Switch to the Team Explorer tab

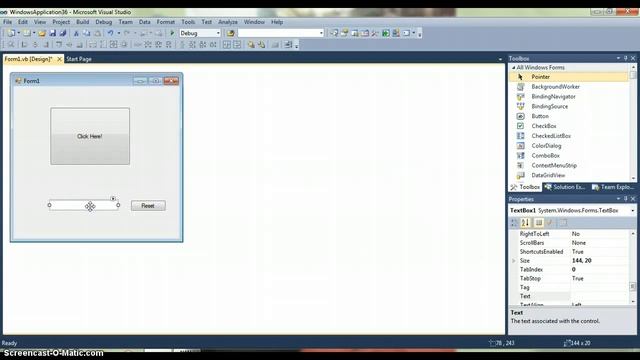[x=613, y=187]
